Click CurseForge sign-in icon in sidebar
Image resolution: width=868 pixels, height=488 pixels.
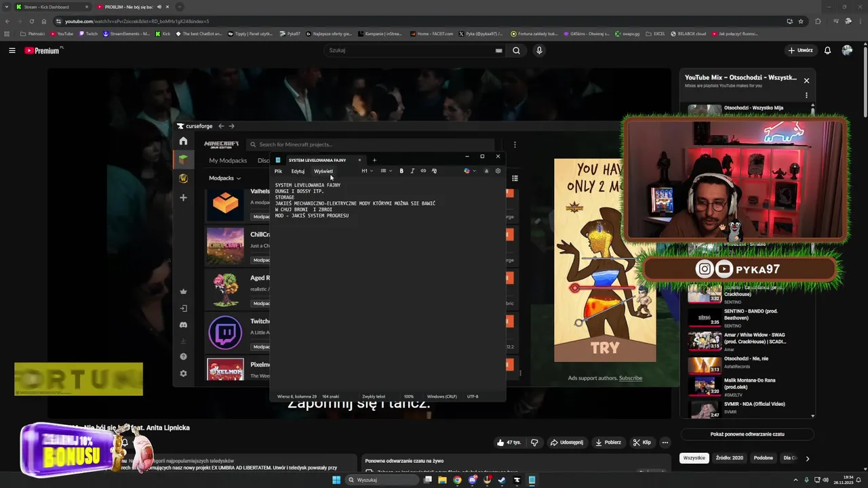[183, 308]
